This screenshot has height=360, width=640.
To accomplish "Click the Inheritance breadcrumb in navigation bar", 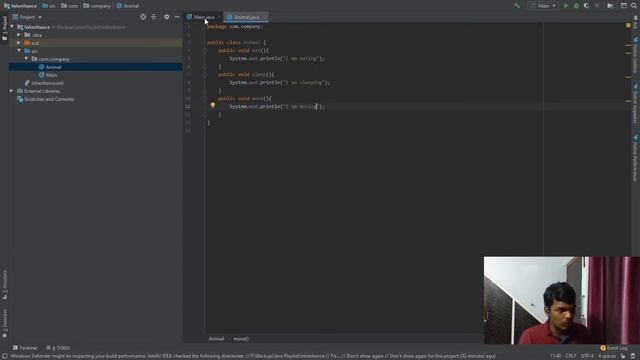I will coord(20,6).
